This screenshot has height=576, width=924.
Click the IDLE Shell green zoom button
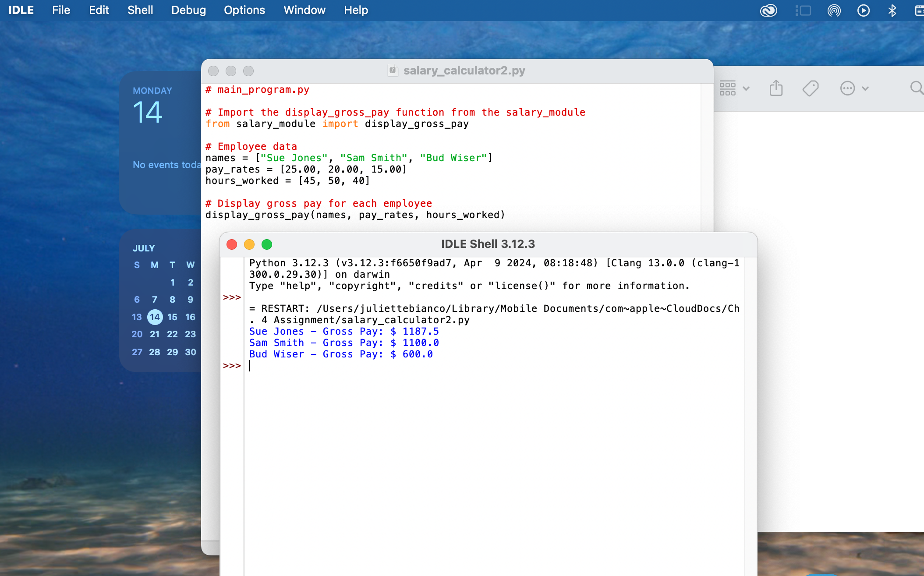coord(267,244)
